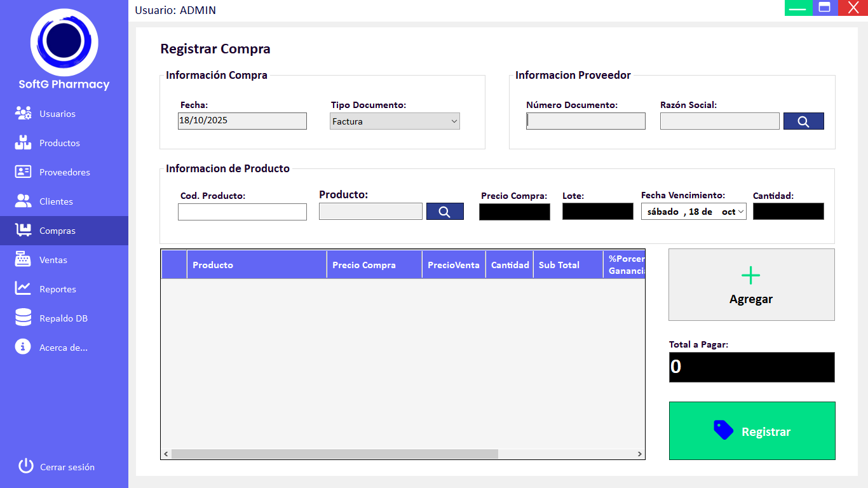
Task: Open Proveedores via its card icon
Action: (x=24, y=172)
